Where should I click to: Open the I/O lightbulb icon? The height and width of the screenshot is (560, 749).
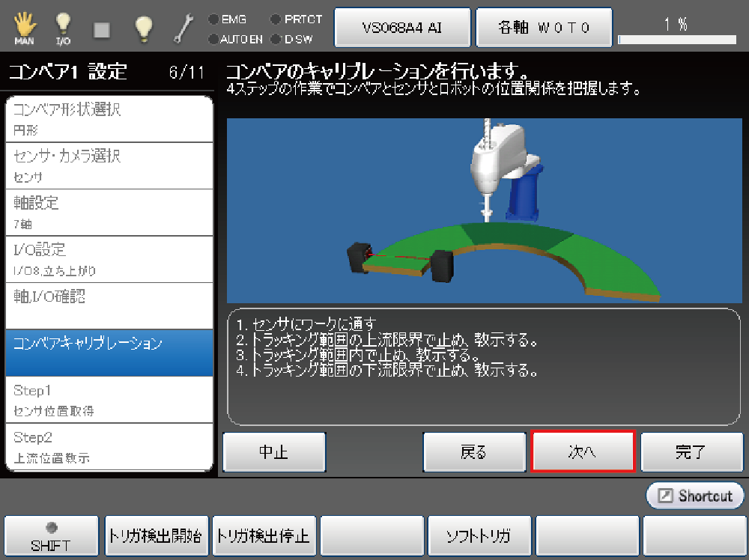click(64, 28)
